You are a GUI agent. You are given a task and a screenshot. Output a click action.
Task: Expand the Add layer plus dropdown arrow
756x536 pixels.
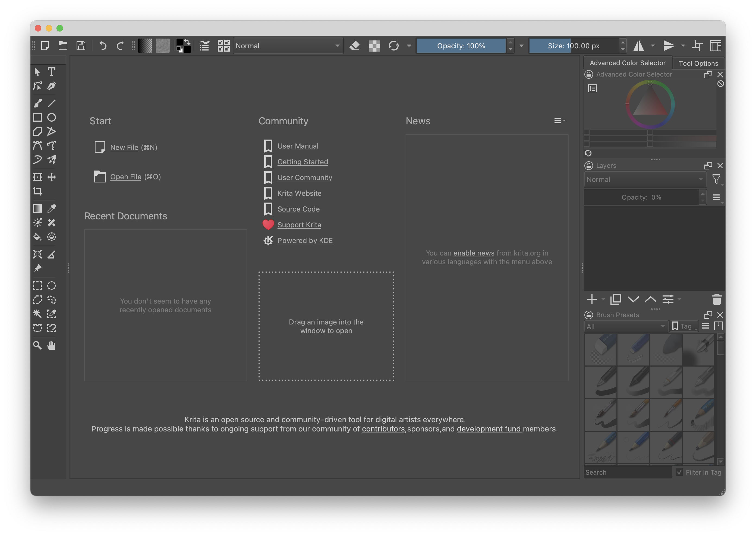[x=603, y=299]
